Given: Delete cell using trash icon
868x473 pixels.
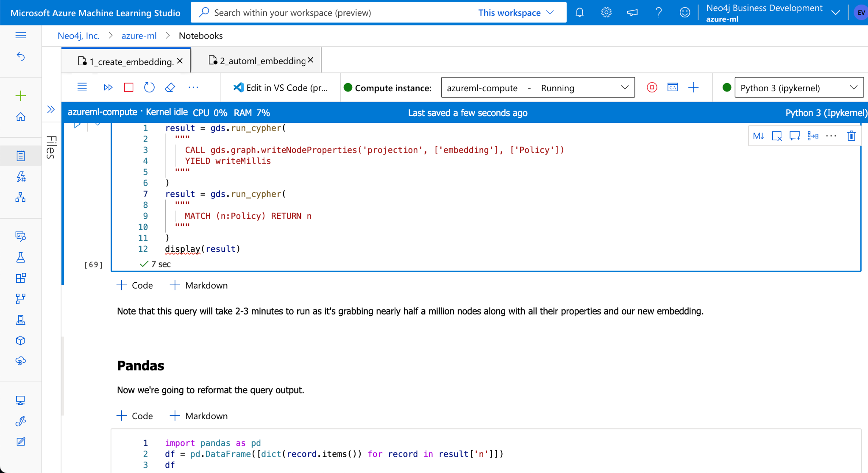Looking at the screenshot, I should pyautogui.click(x=851, y=136).
